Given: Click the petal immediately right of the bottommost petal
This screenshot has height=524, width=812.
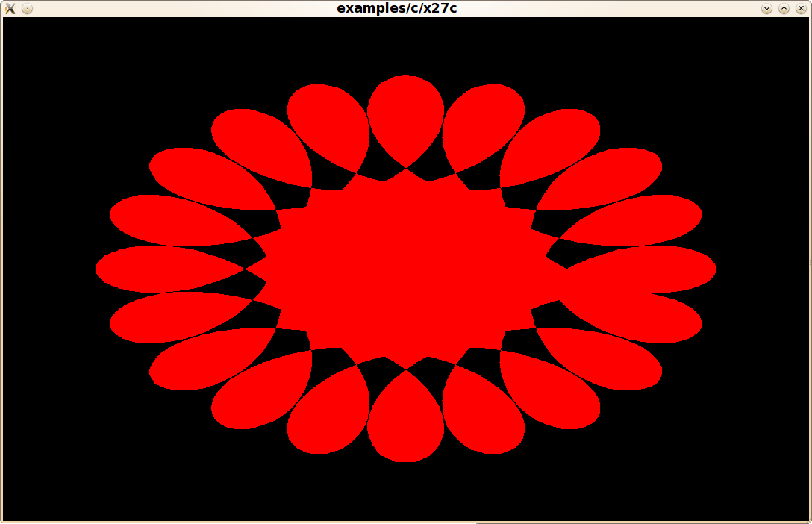Looking at the screenshot, I should tap(481, 414).
